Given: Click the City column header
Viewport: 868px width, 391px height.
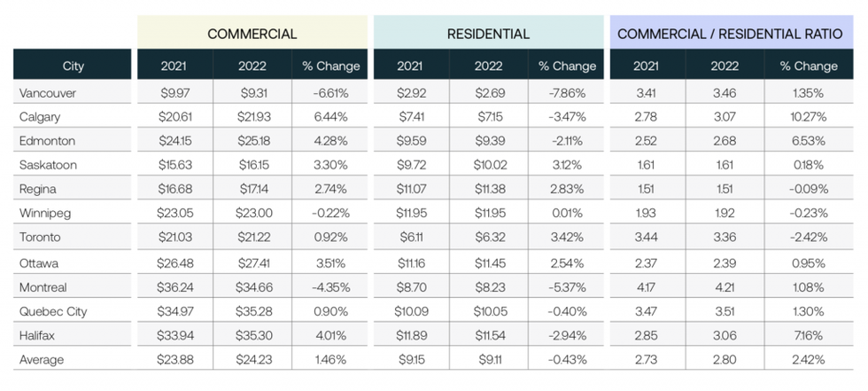Looking at the screenshot, I should pyautogui.click(x=74, y=66).
